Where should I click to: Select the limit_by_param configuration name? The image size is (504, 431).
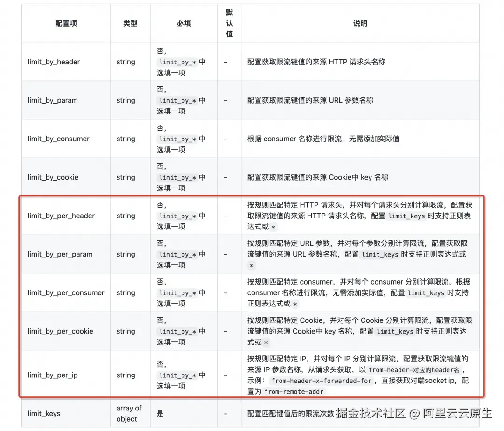tap(52, 100)
